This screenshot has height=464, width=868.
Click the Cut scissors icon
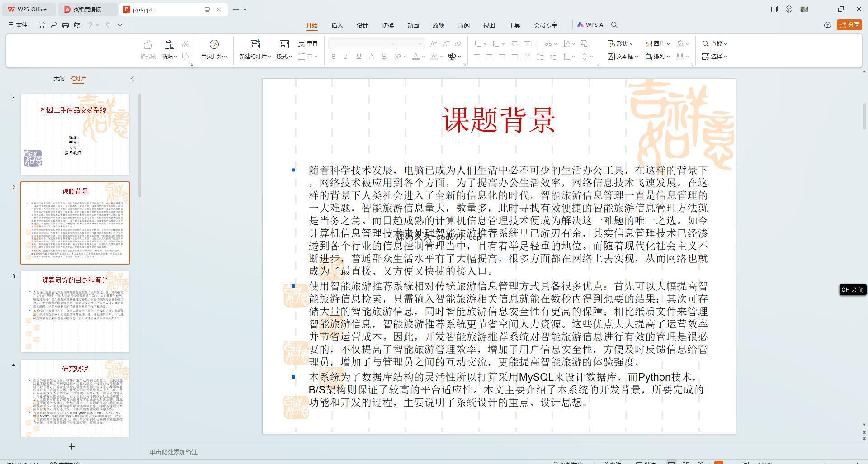coord(186,44)
